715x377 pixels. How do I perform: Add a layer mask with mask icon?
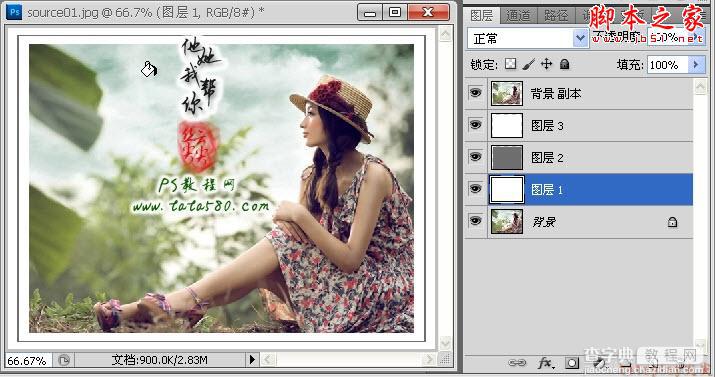pos(572,363)
